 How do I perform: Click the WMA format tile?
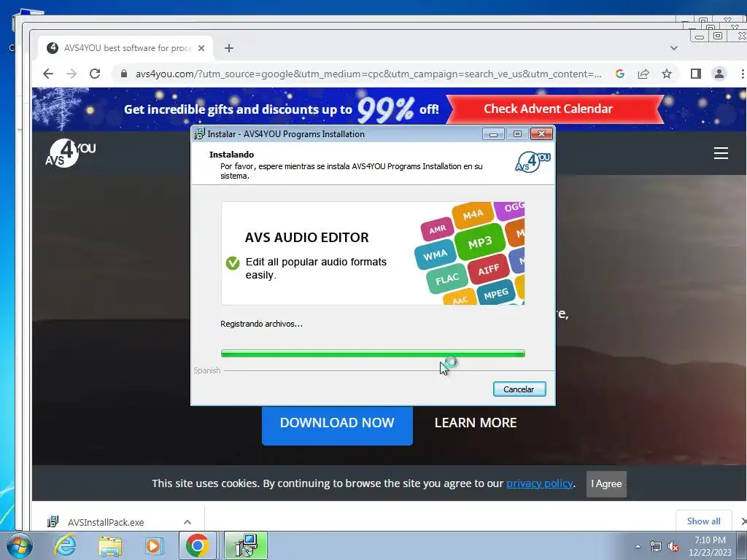435,255
